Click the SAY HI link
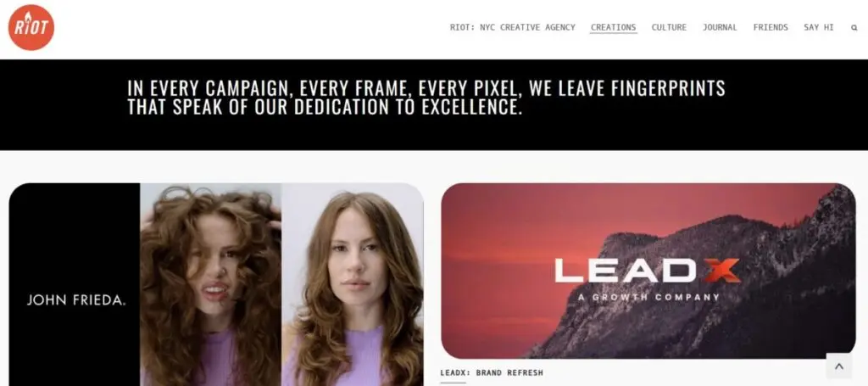 tap(818, 27)
